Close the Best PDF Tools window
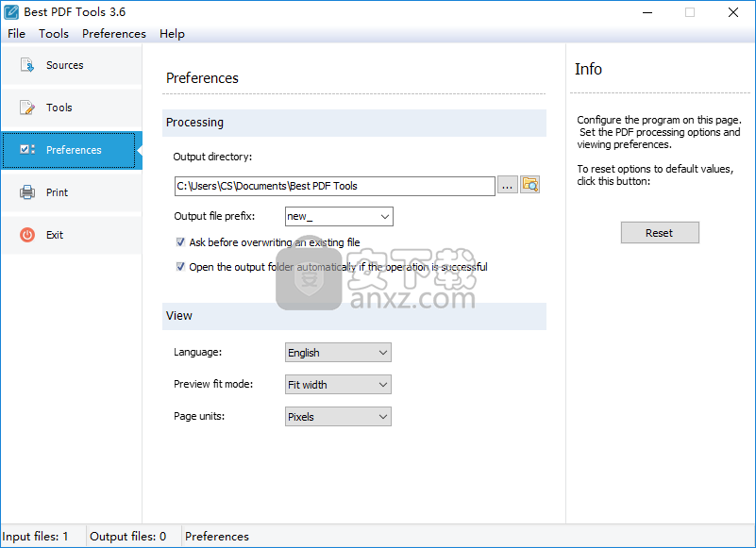Viewport: 756px width, 548px height. click(732, 12)
